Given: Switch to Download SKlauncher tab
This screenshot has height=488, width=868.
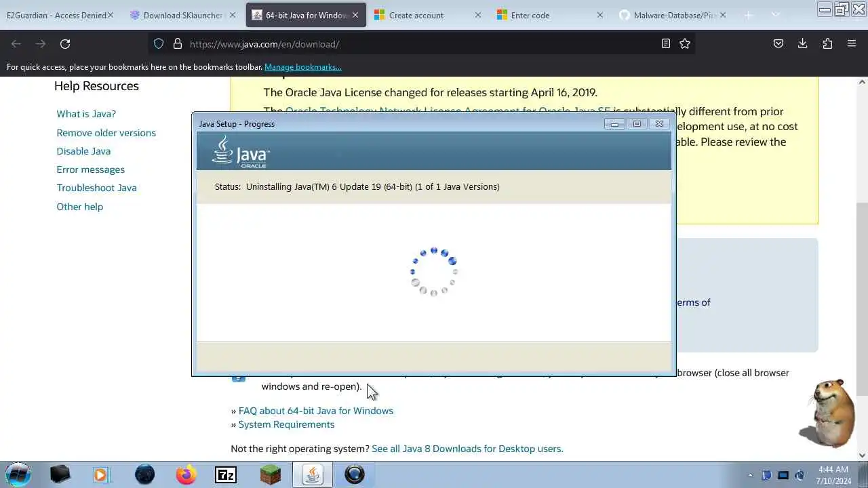Looking at the screenshot, I should pyautogui.click(x=178, y=15).
